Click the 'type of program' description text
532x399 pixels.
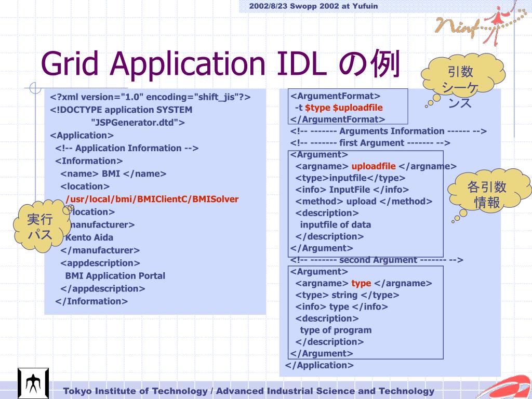(336, 330)
